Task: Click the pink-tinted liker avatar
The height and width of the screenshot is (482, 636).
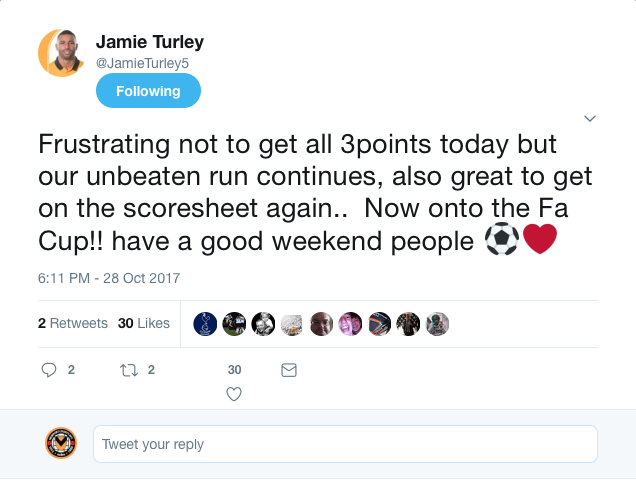Action: click(x=350, y=323)
